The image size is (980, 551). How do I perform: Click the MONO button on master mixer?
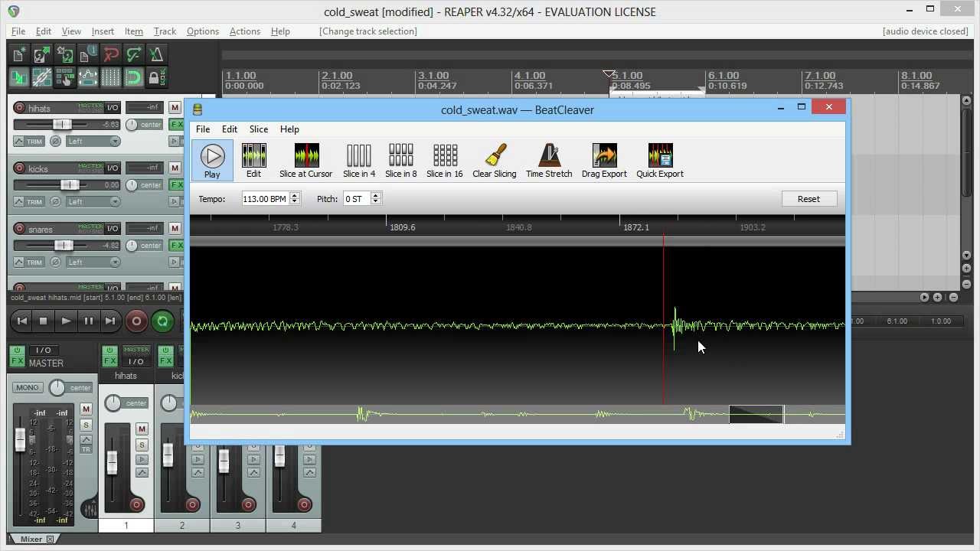[28, 387]
